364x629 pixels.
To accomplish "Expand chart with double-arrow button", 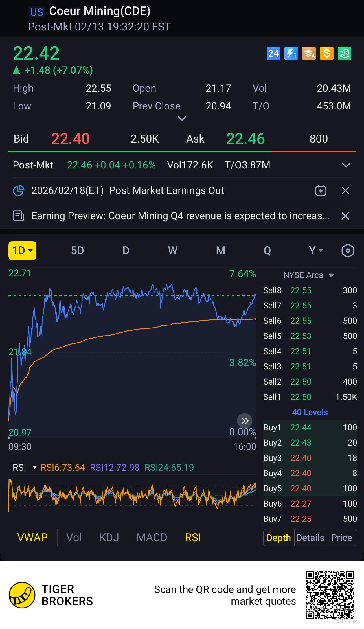I will pyautogui.click(x=245, y=421).
